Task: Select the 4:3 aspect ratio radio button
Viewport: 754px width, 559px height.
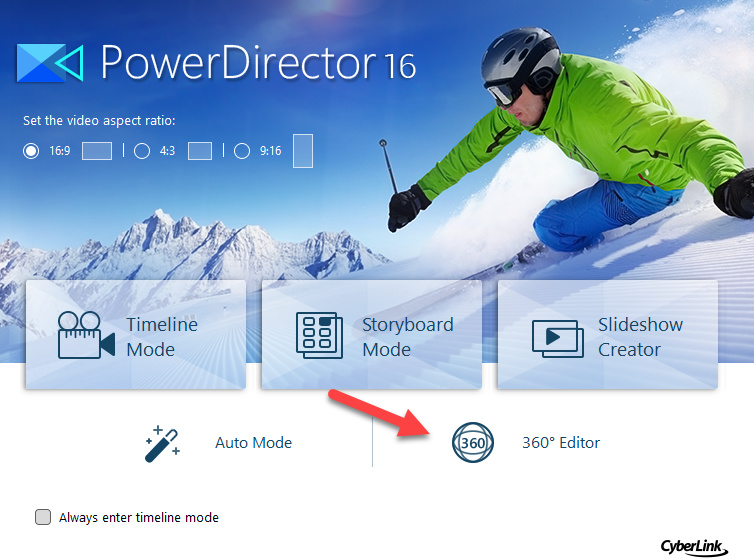Action: (142, 151)
